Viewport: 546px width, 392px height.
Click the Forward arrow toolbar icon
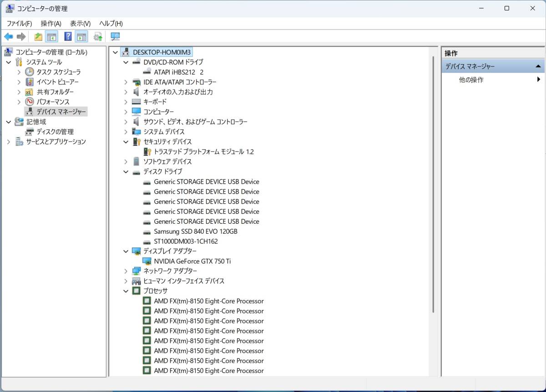[x=21, y=37]
